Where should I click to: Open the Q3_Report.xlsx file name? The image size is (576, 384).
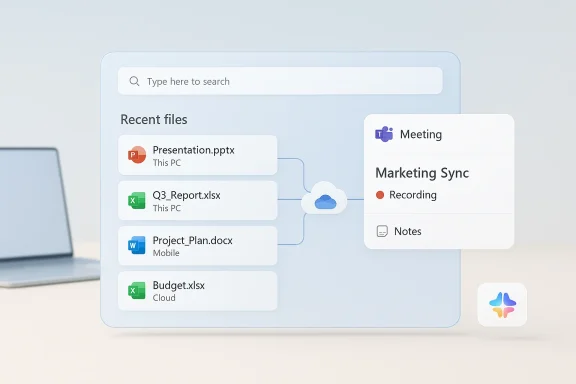click(187, 195)
